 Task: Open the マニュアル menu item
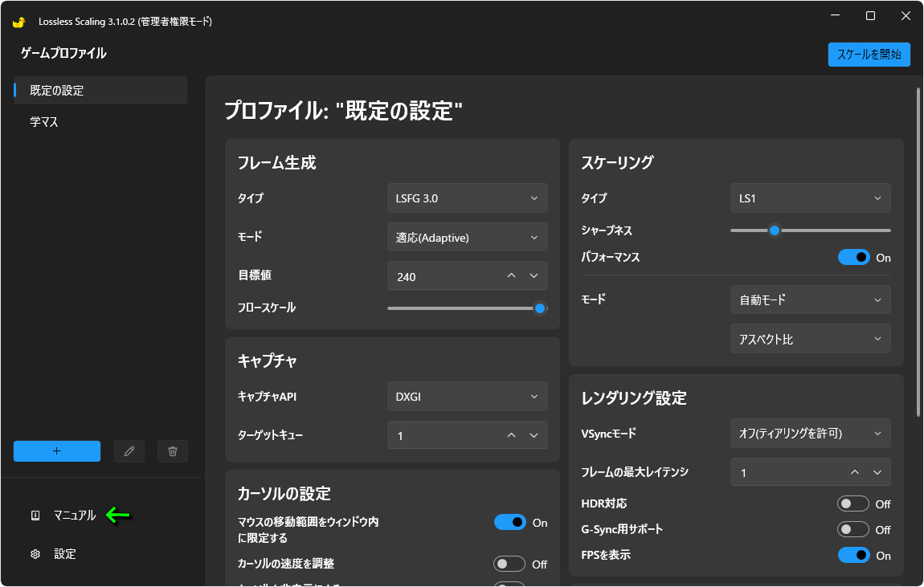coord(74,516)
